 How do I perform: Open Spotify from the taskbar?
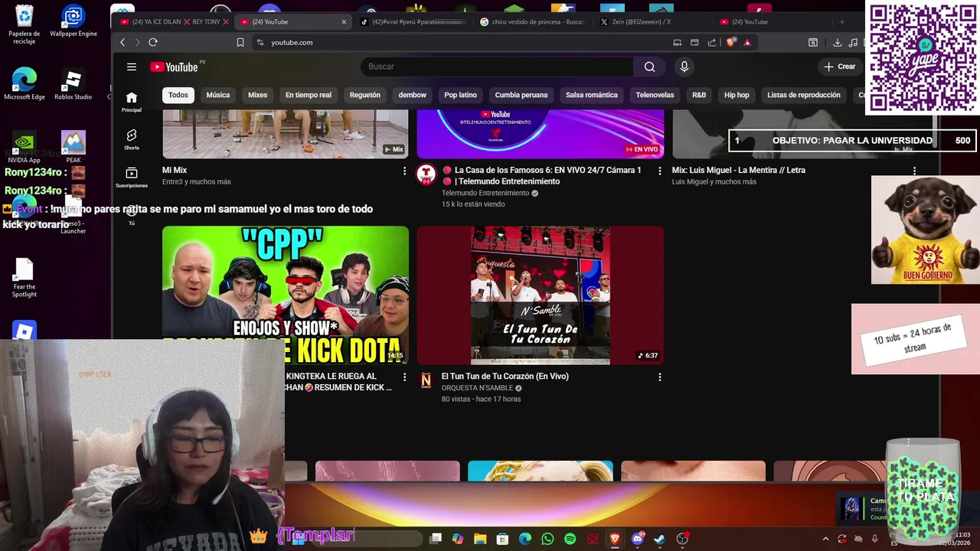tap(570, 539)
